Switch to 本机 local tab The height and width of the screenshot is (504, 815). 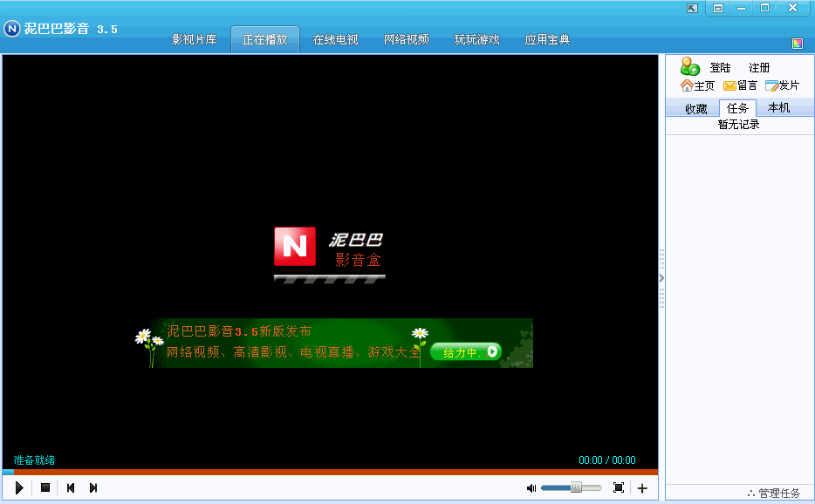coord(778,108)
